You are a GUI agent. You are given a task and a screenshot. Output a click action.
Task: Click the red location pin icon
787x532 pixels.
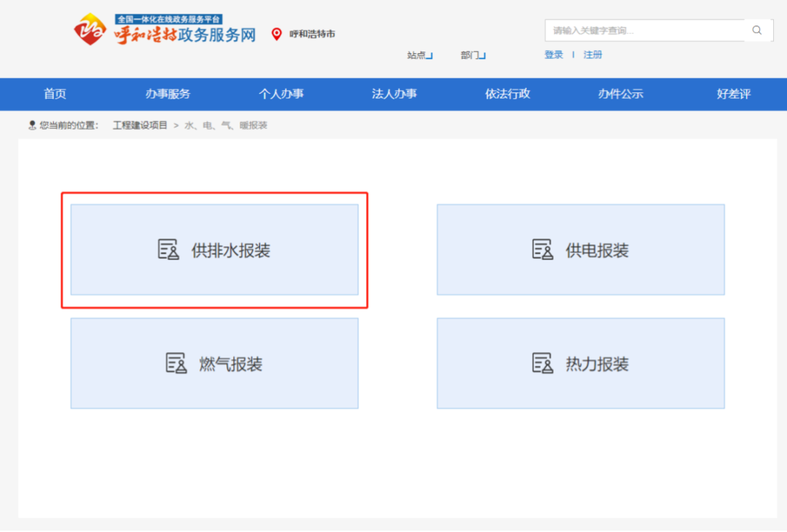coord(276,34)
